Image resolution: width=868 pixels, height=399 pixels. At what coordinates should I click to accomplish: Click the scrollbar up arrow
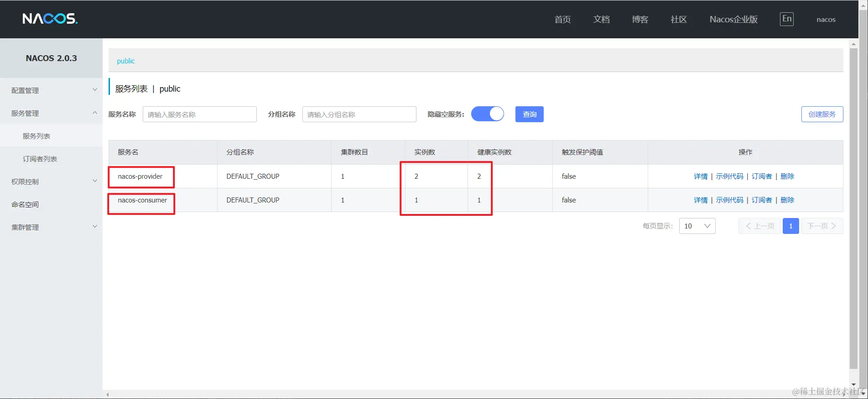[x=853, y=44]
